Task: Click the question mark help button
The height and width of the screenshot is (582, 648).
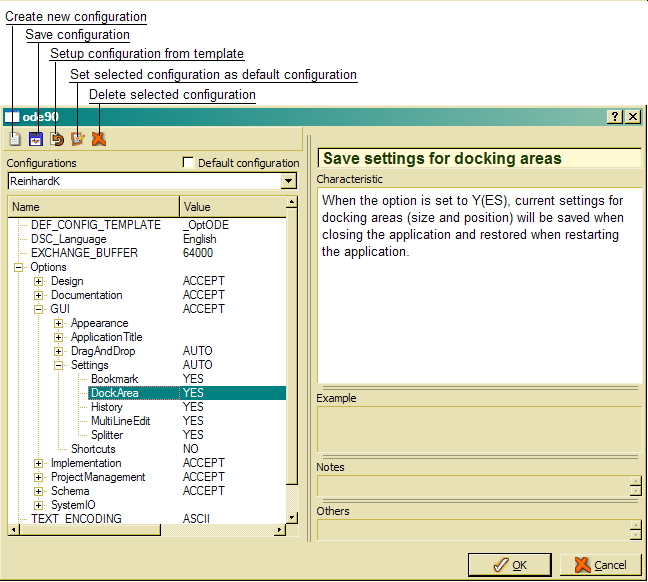Action: tap(615, 117)
